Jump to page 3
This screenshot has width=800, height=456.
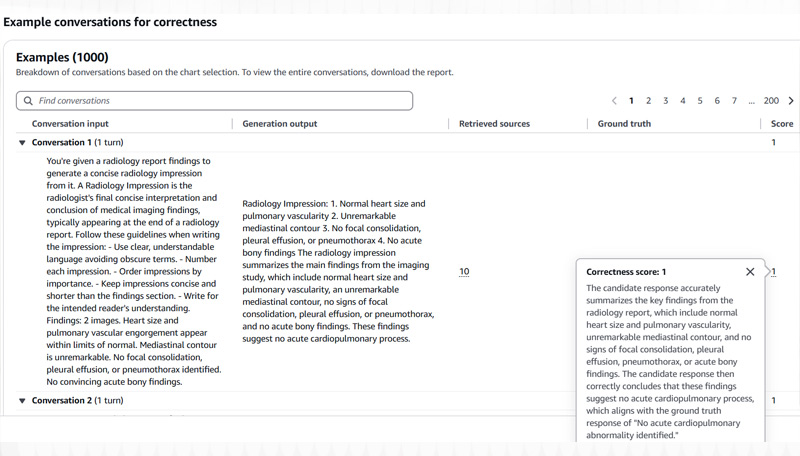pos(666,101)
